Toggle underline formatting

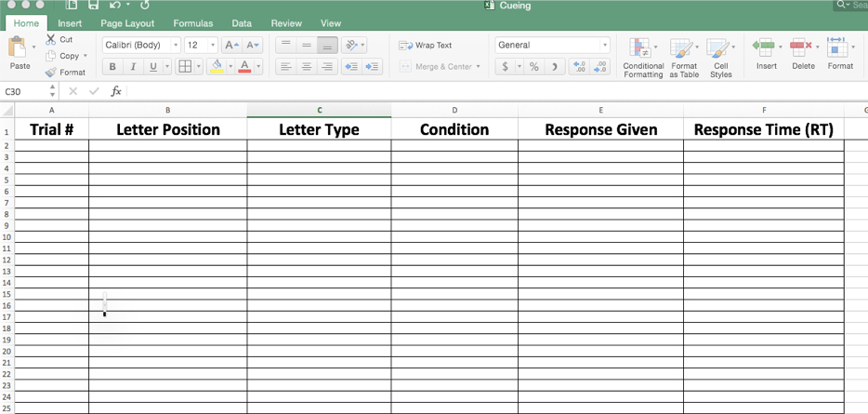(152, 66)
